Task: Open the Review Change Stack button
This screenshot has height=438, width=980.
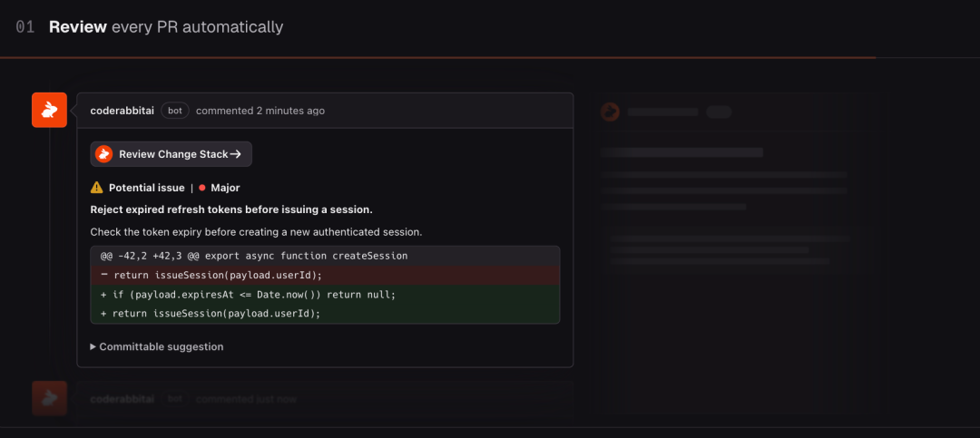Action: point(171,154)
